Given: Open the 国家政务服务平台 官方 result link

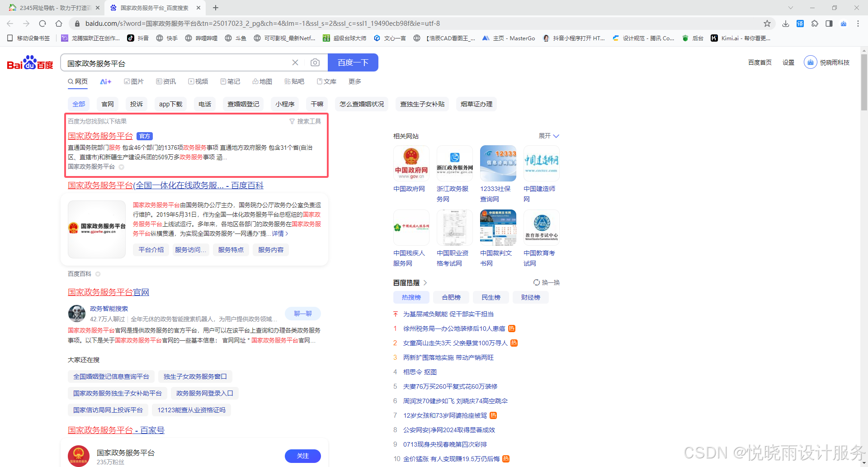Looking at the screenshot, I should coord(100,136).
